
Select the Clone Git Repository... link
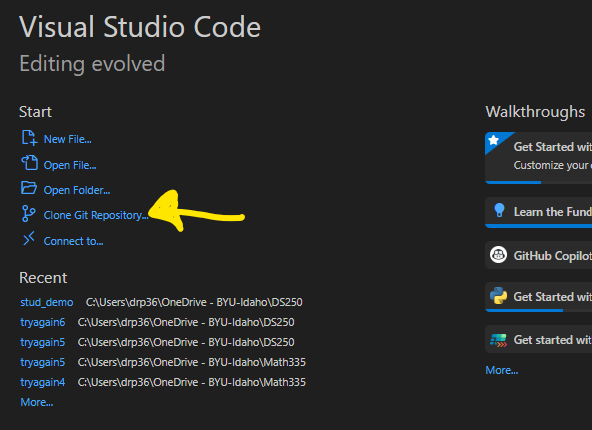pyautogui.click(x=96, y=215)
